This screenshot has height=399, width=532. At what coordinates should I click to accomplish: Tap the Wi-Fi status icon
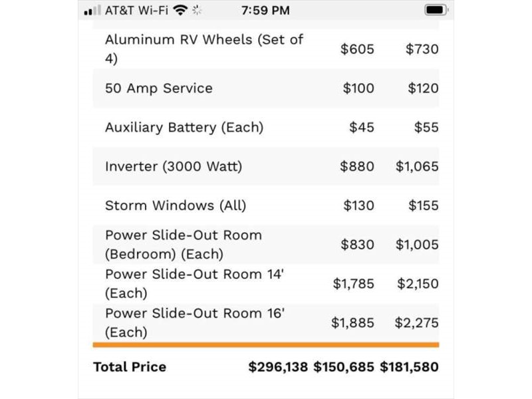click(180, 11)
